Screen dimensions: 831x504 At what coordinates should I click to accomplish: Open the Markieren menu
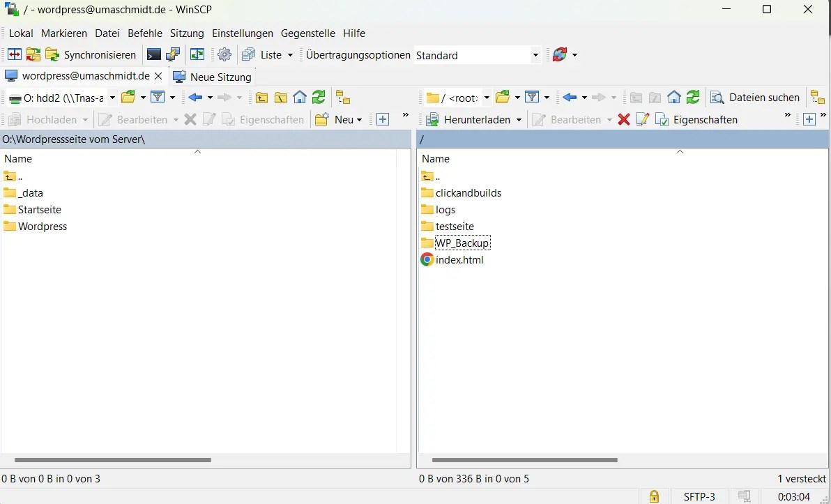click(x=64, y=33)
